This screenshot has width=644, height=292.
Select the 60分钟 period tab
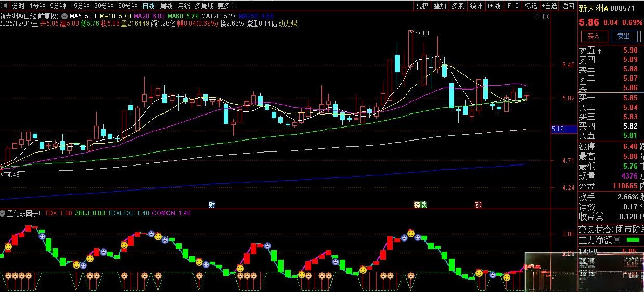(127, 6)
